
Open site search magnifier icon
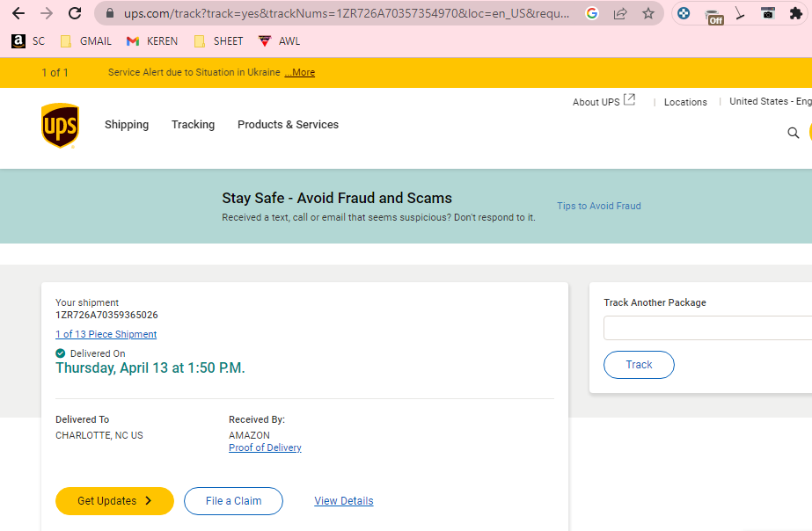pyautogui.click(x=793, y=133)
